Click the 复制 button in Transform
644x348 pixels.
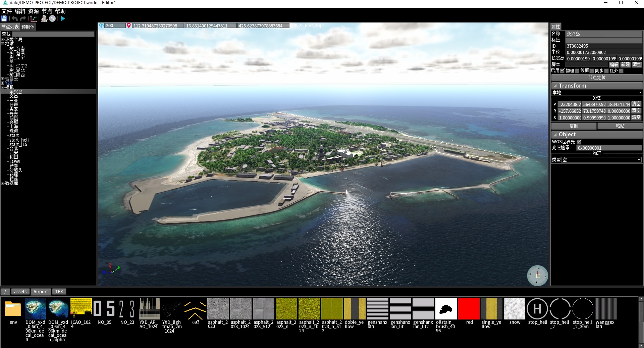574,126
